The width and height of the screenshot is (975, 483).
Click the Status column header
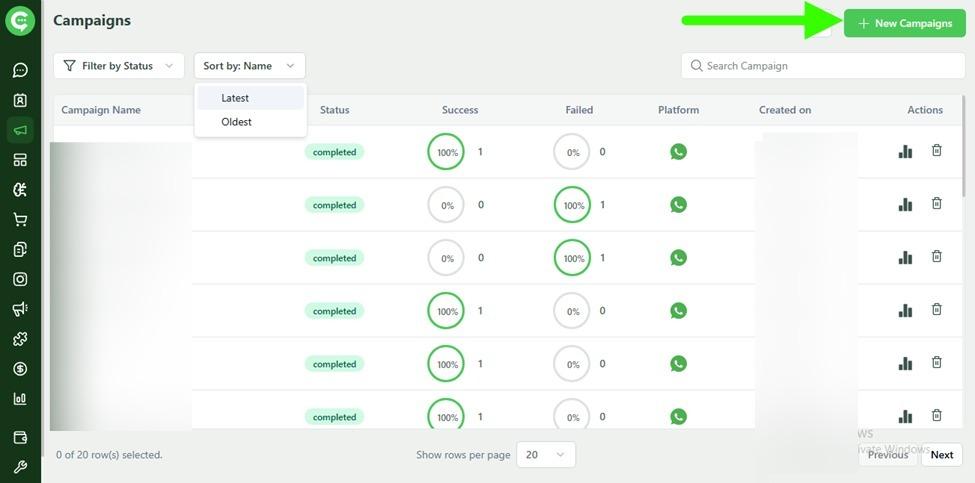tap(335, 110)
